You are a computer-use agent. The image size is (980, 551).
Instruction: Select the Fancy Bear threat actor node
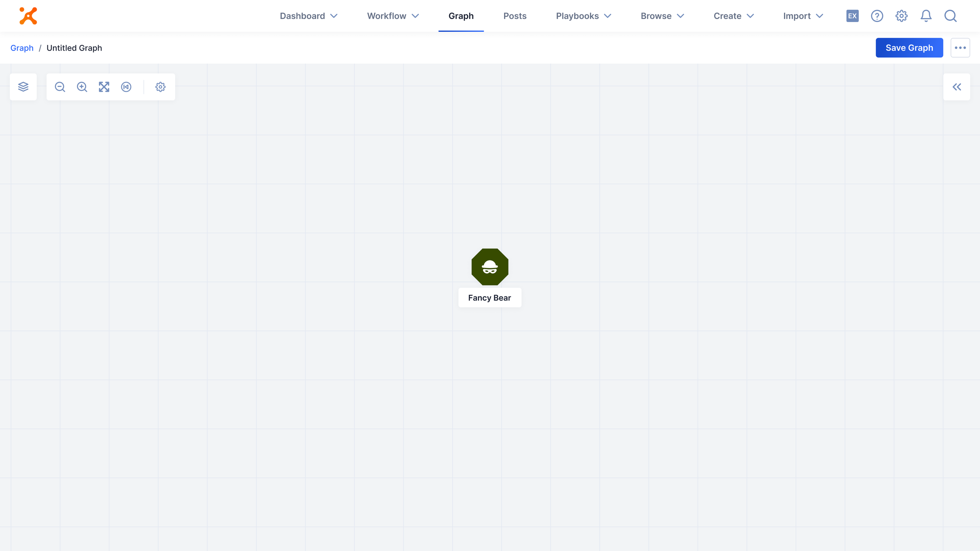490,267
